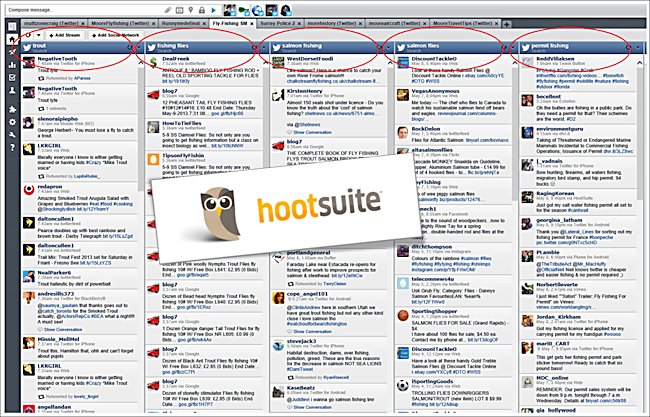650x417 pixels.
Task: Click Twitter bird icon in salmon fishing header
Action: point(276,48)
